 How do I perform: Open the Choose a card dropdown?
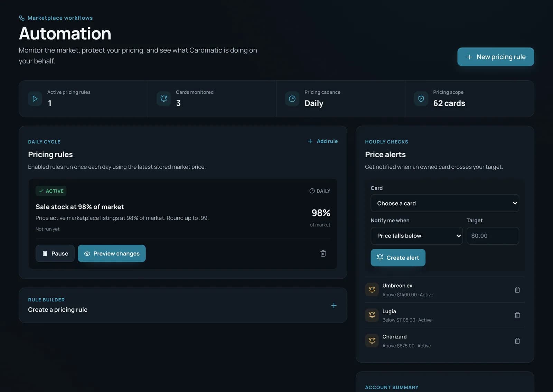pos(445,203)
